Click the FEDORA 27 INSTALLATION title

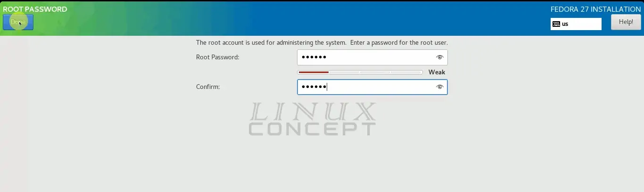[595, 9]
